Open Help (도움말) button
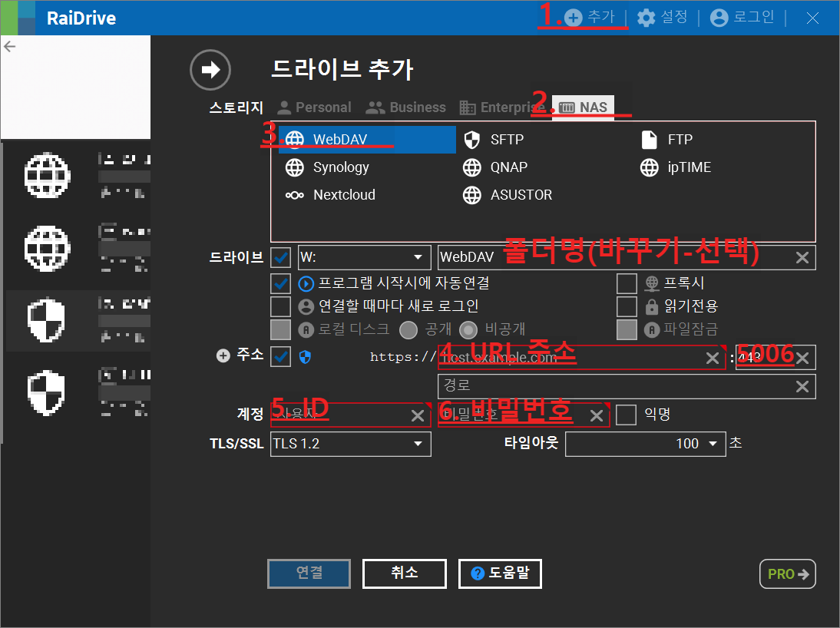 [500, 573]
